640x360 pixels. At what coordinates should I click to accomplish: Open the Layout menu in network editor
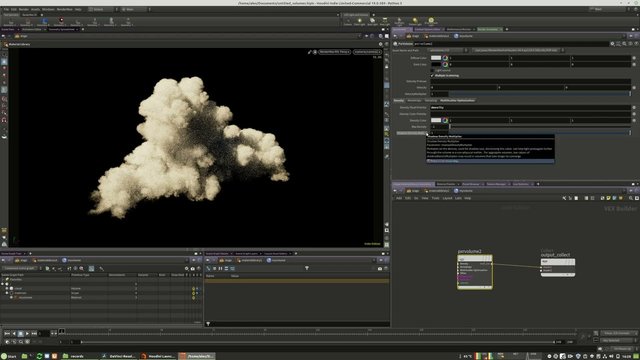pyautogui.click(x=447, y=198)
